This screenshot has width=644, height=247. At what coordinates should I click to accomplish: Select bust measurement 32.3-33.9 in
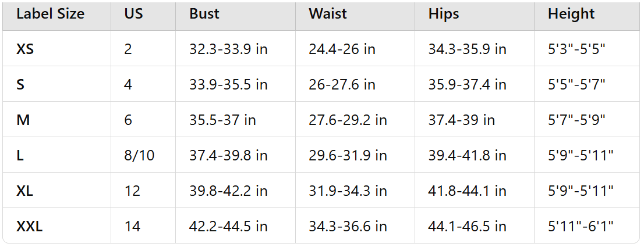228,49
